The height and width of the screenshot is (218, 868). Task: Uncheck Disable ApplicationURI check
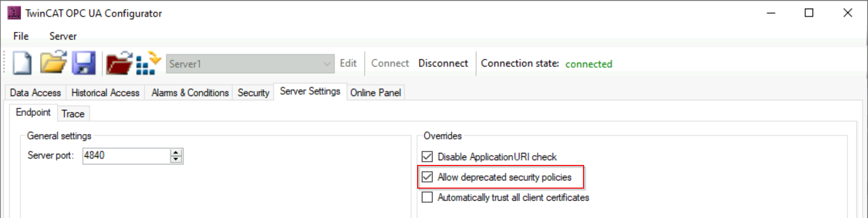pyautogui.click(x=427, y=156)
